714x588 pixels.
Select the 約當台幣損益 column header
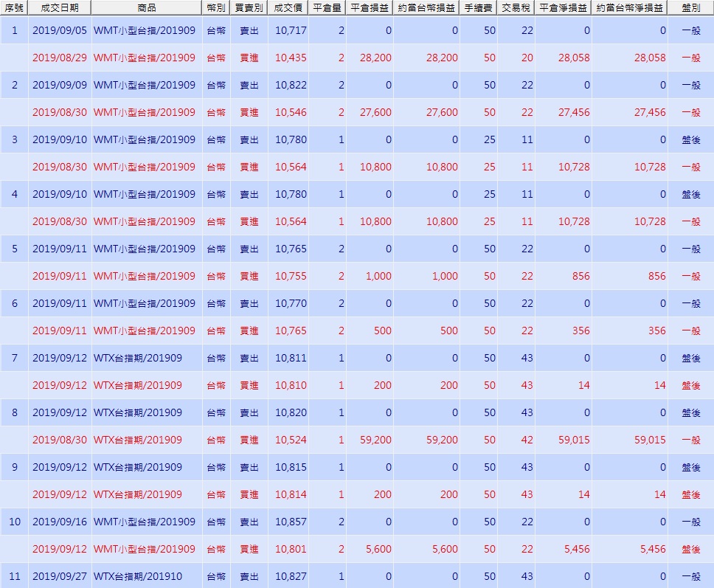426,7
